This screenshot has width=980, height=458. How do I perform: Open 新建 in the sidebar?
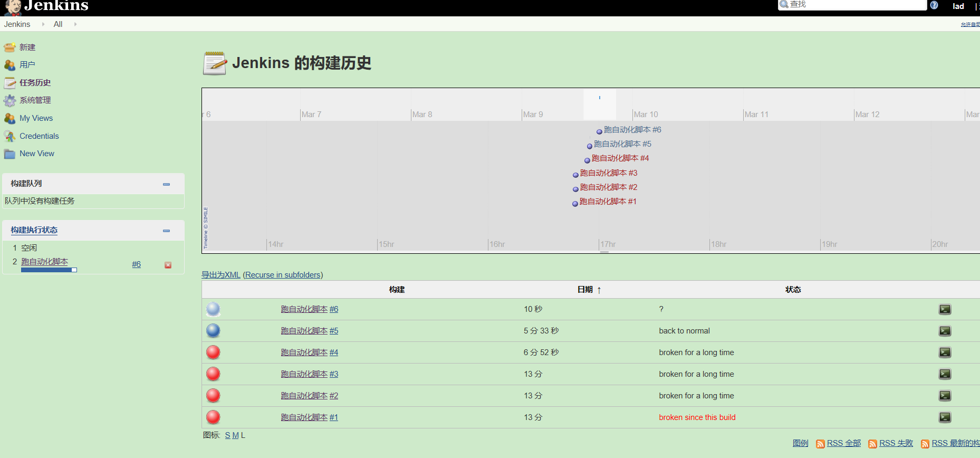(x=27, y=47)
